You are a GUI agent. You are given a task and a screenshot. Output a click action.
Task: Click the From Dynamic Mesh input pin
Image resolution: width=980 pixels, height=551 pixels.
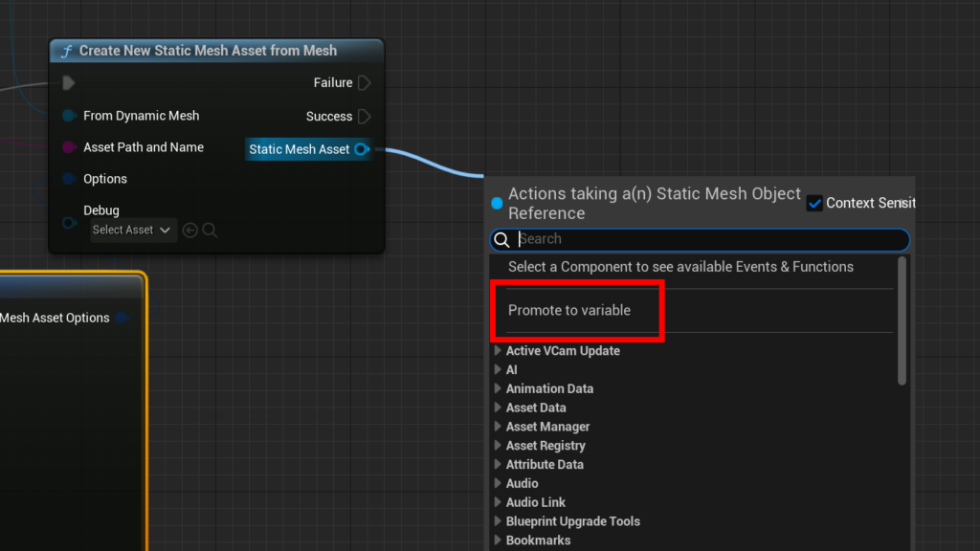[x=69, y=116]
